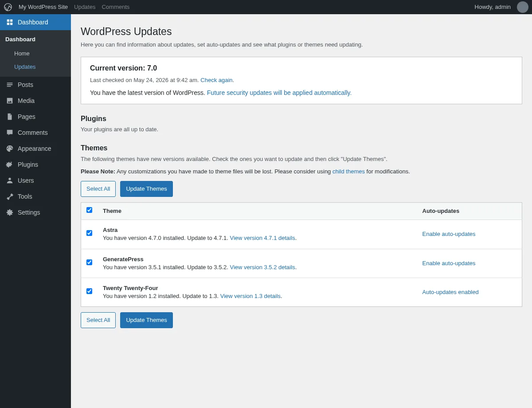The width and height of the screenshot is (532, 408).
Task: Click the Comments bubble icon in sidebar
Action: [10, 133]
